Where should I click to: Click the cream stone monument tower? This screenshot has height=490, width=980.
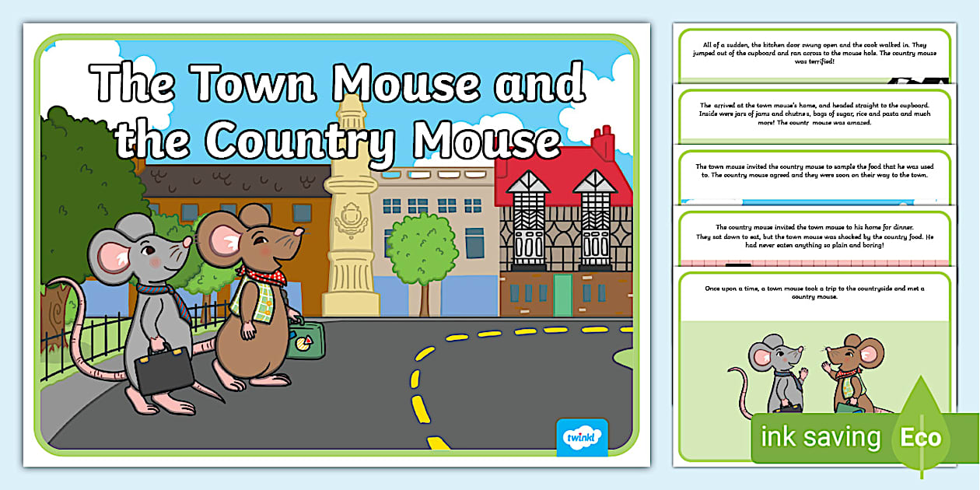click(x=349, y=210)
